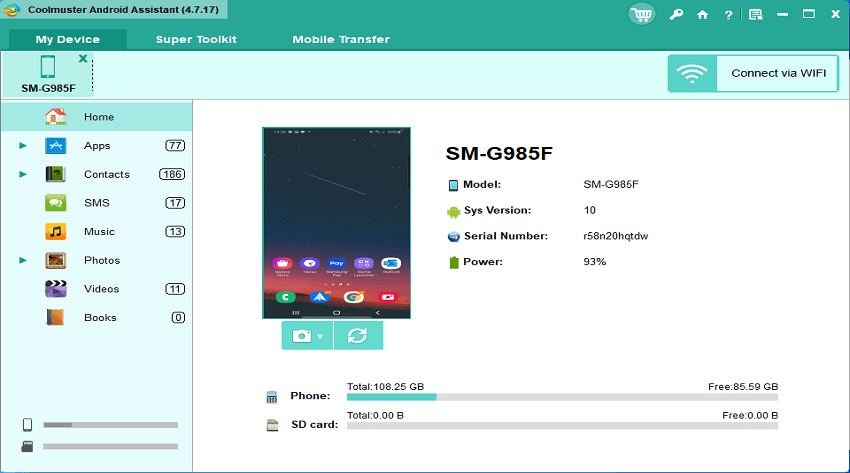The height and width of the screenshot is (473, 850).
Task: Expand the Photos category arrow
Action: click(23, 261)
